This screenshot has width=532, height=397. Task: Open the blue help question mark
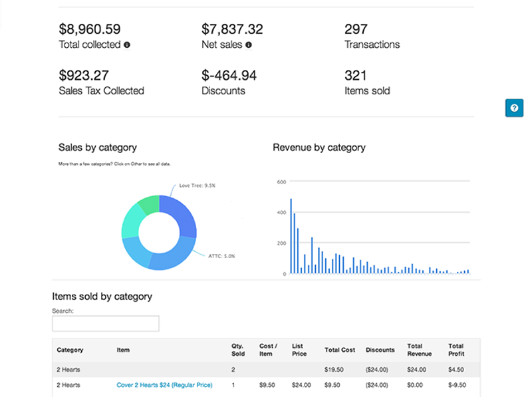pyautogui.click(x=514, y=108)
